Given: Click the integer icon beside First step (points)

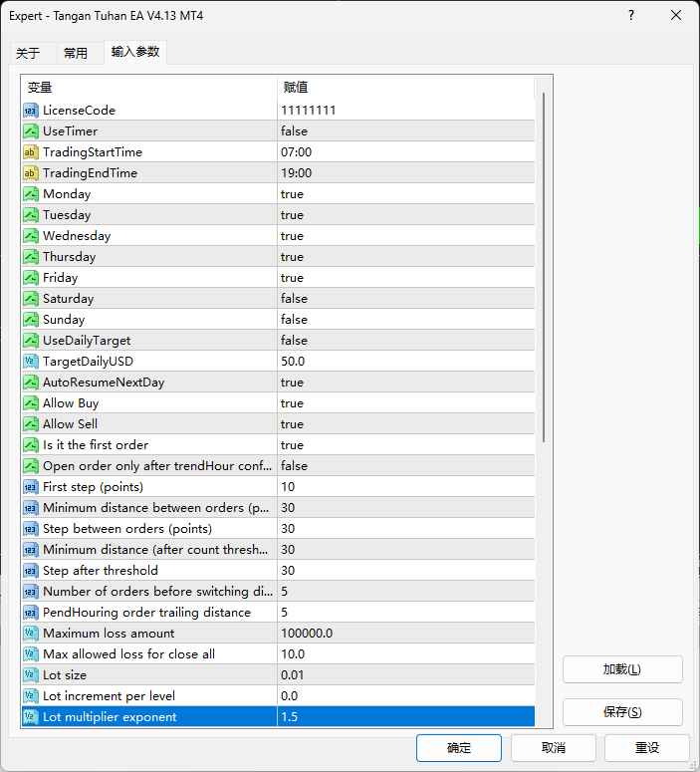Looking at the screenshot, I should click(31, 487).
